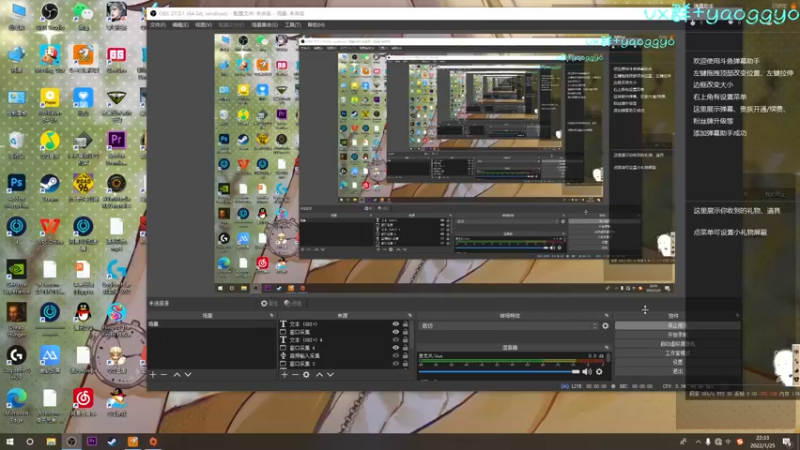Open QQ Music desktop shortcut
This screenshot has width=800, height=450.
point(49,145)
